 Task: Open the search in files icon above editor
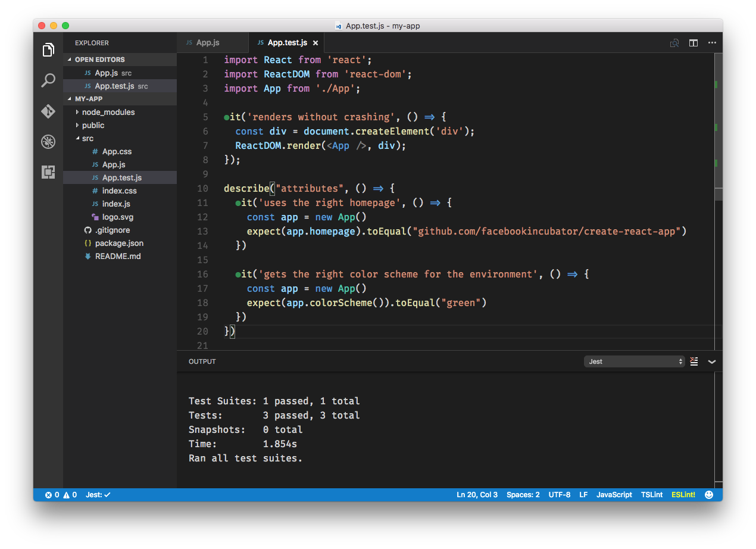point(674,42)
